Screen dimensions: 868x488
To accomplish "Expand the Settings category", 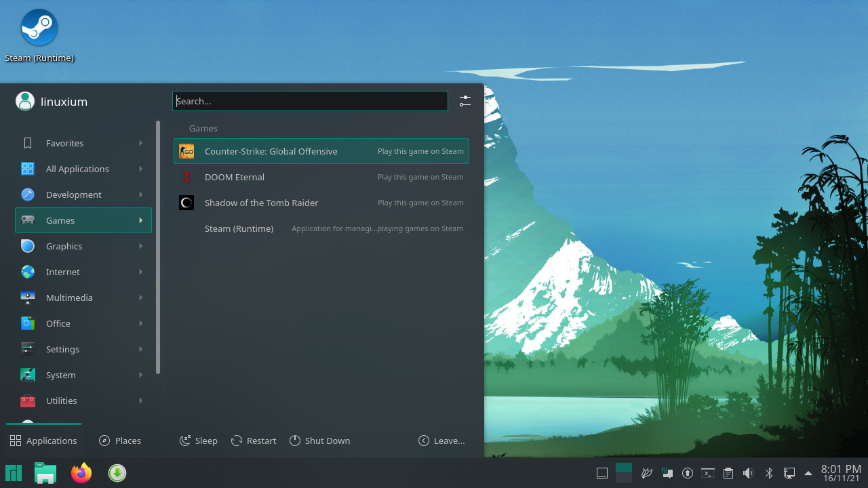I will click(x=83, y=349).
